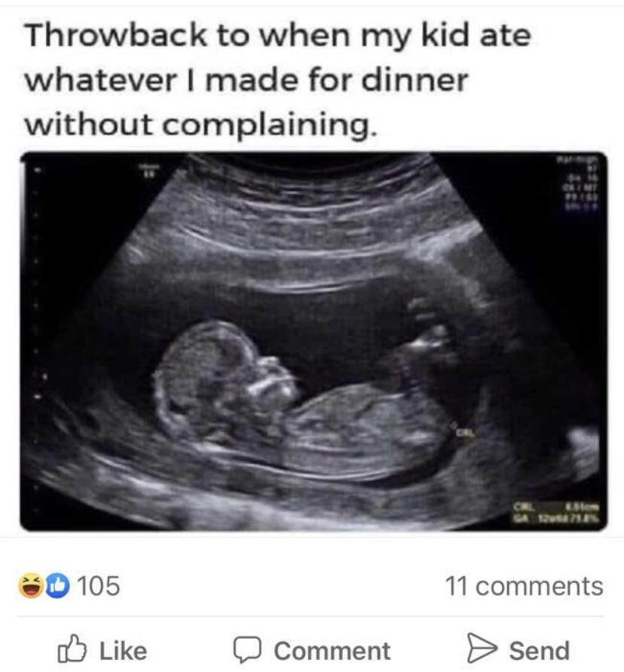Tap the Send text label
This screenshot has height=672, width=624.
click(x=539, y=651)
